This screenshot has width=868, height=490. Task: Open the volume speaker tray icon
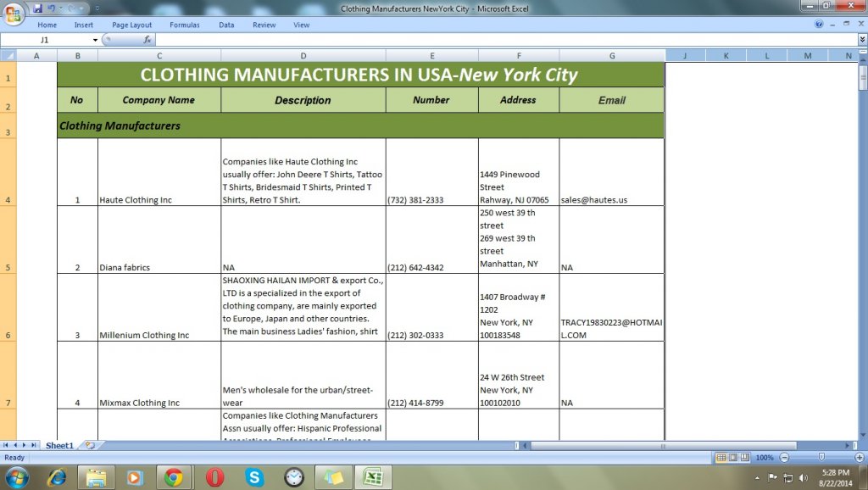pyautogui.click(x=804, y=478)
